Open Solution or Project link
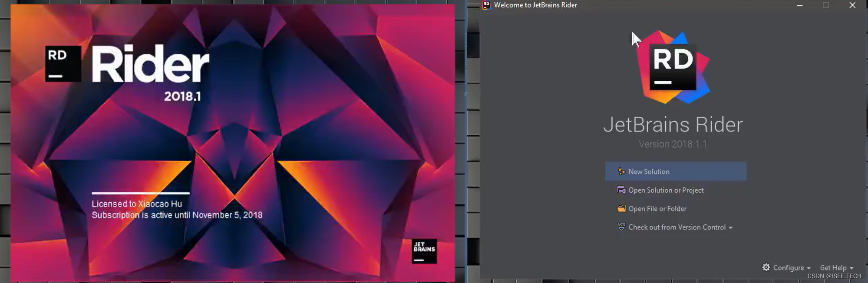868x283 pixels. tap(666, 190)
